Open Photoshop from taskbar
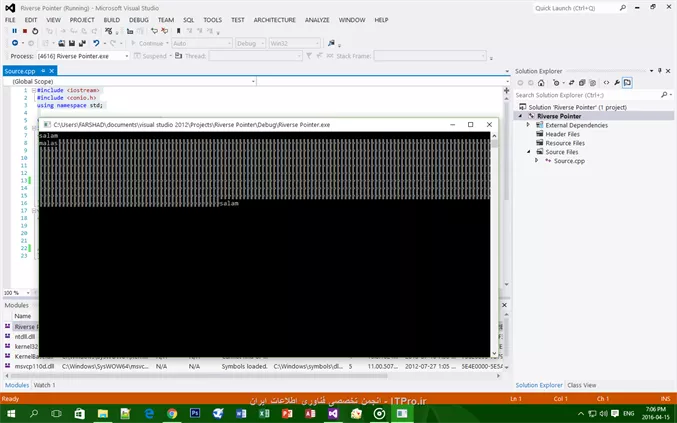Image resolution: width=677 pixels, height=423 pixels. coord(195,414)
